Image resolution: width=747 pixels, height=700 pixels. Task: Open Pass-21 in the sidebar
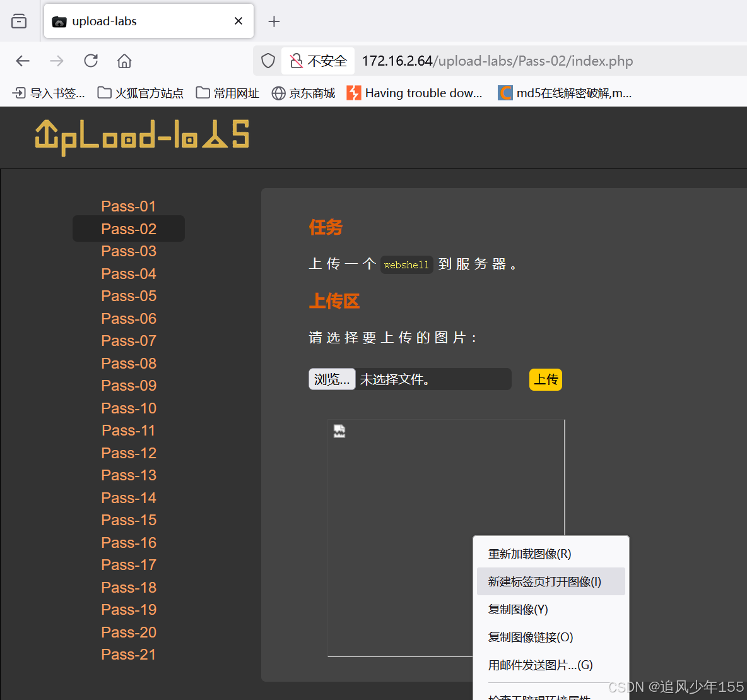(129, 655)
